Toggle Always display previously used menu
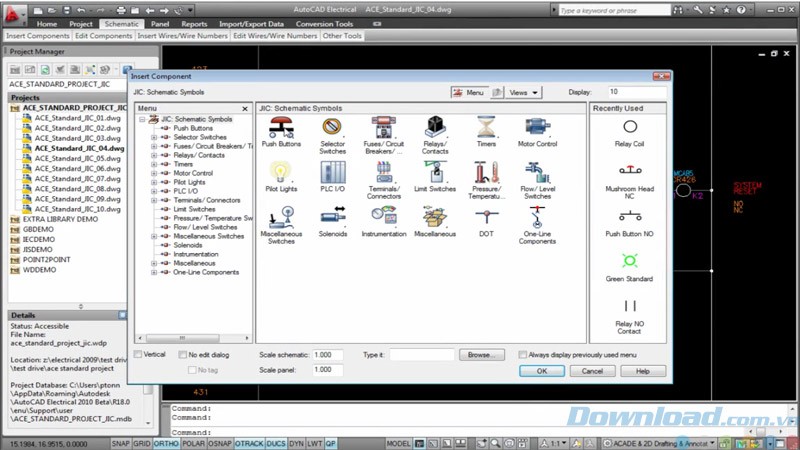 coord(523,355)
